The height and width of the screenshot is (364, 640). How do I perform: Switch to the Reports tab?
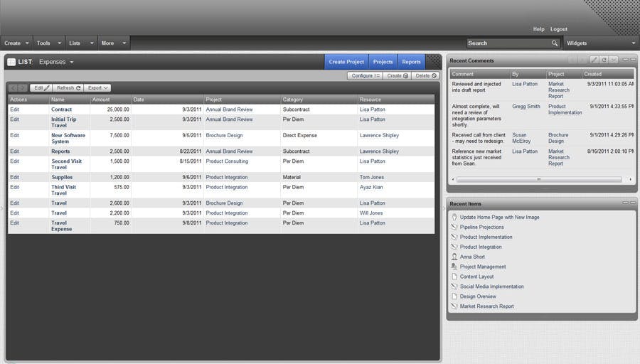(x=411, y=62)
